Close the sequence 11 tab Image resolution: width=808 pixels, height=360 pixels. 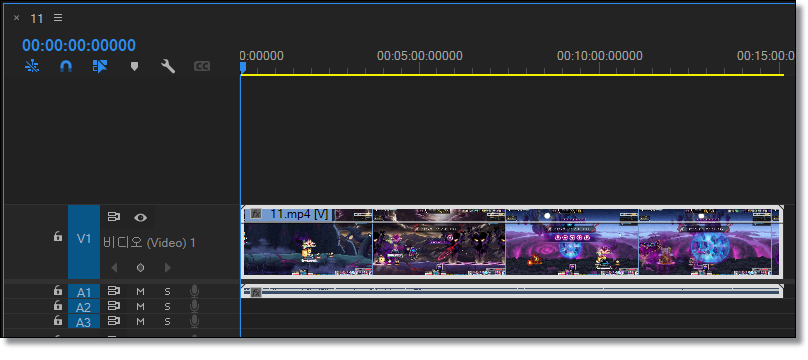click(x=16, y=18)
